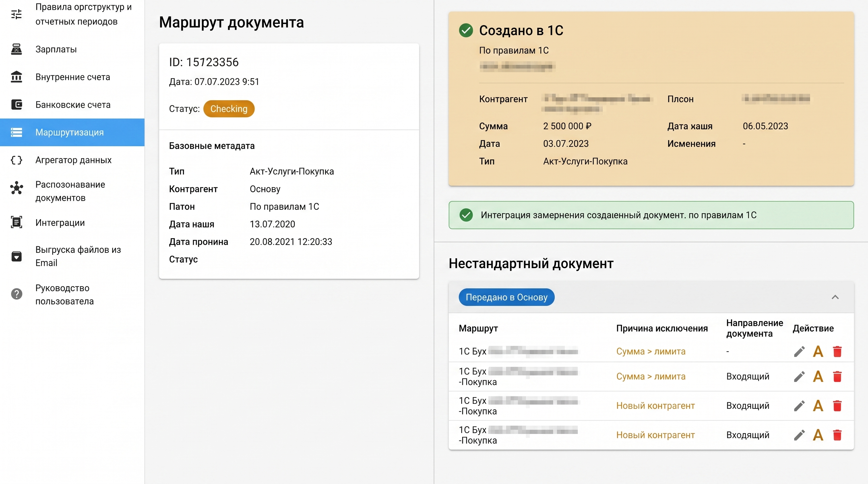Click the Маршрут column header
Image resolution: width=868 pixels, height=484 pixels.
click(478, 328)
